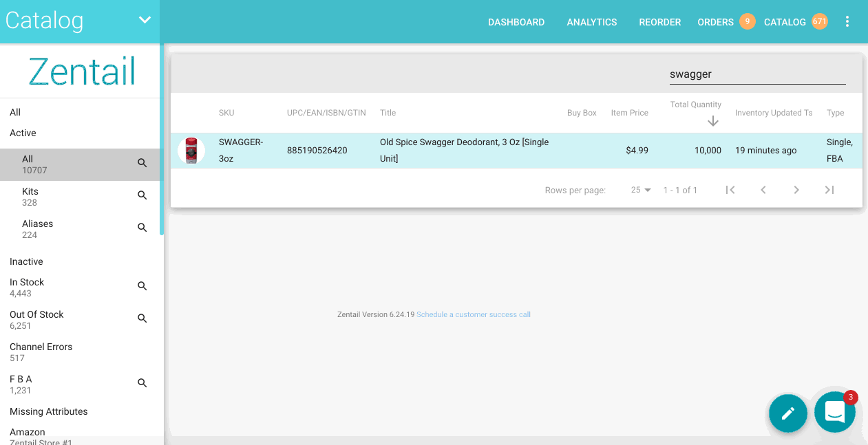
Task: Click the Single, FBA type cell
Action: (840, 150)
